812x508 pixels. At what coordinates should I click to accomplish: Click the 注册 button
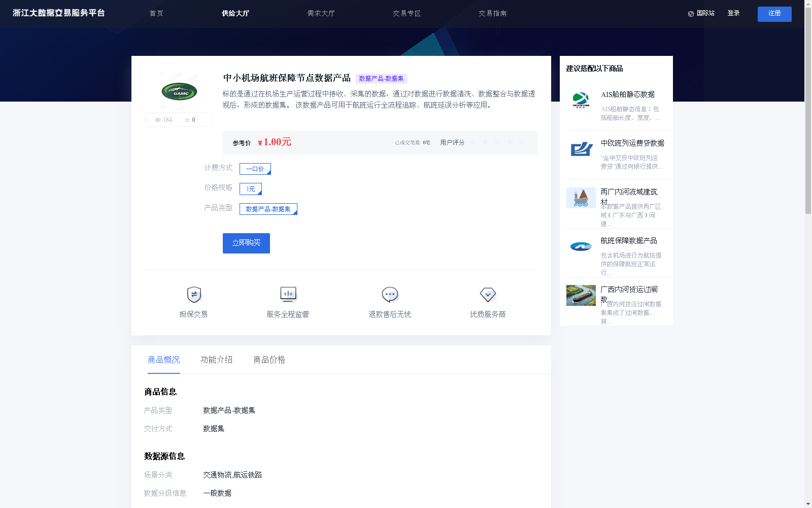774,14
